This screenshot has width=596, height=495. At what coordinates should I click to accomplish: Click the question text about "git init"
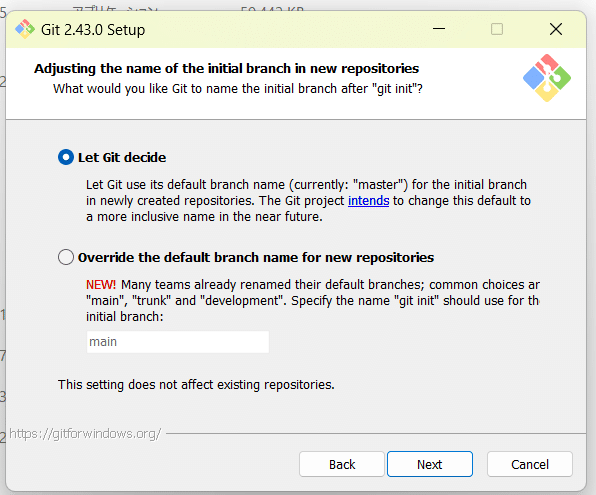pos(238,89)
